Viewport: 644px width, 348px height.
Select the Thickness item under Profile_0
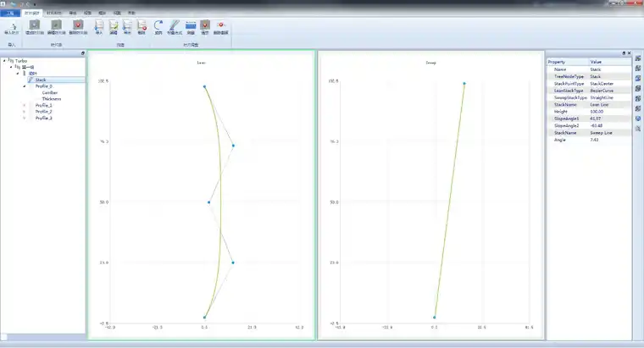click(52, 99)
